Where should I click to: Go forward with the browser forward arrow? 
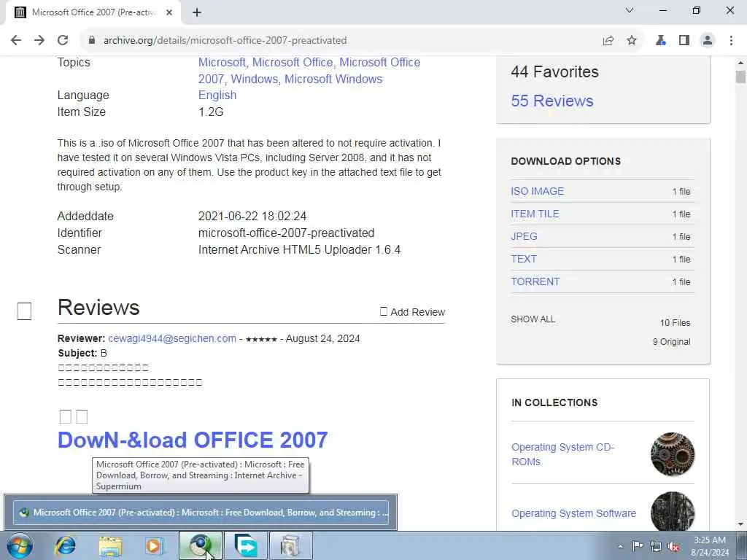click(x=39, y=41)
